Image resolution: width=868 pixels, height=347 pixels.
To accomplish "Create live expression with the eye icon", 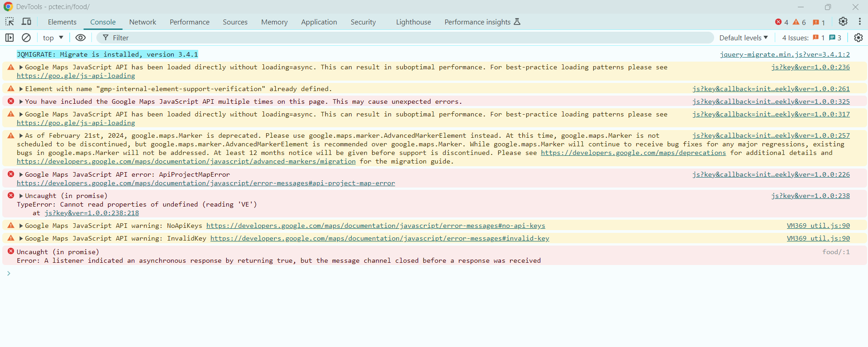I will 81,38.
